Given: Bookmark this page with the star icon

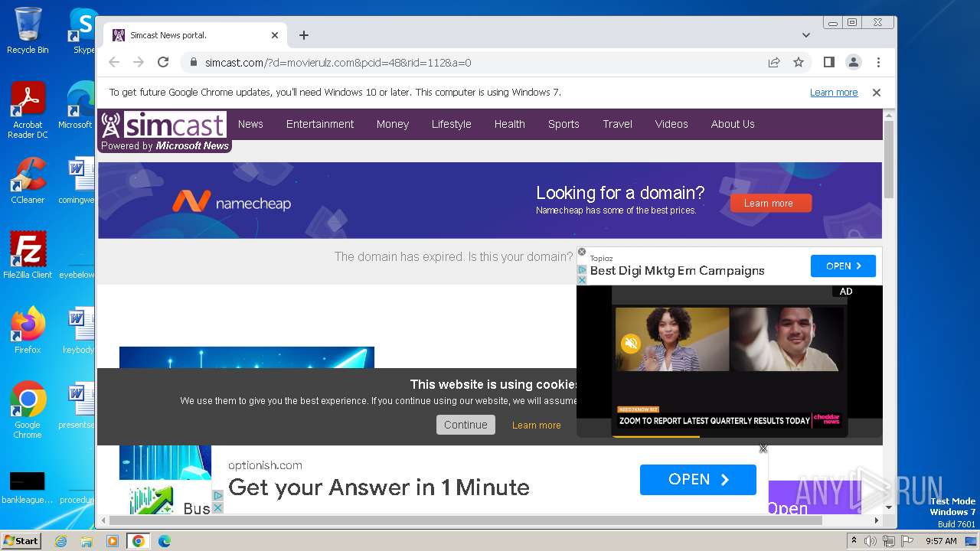Looking at the screenshot, I should (x=799, y=62).
